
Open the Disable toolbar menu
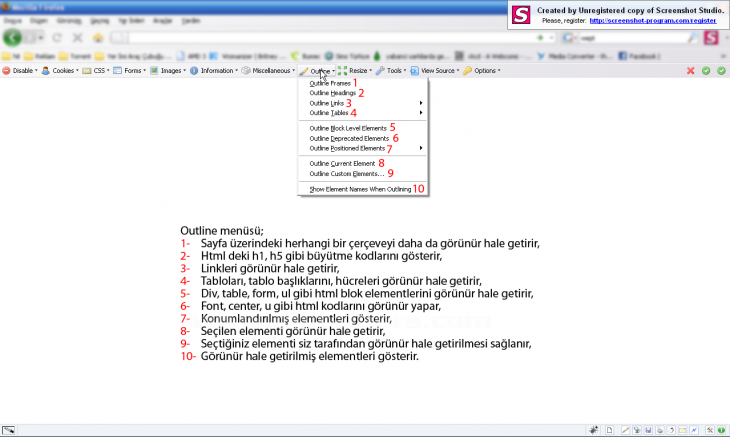(20, 71)
